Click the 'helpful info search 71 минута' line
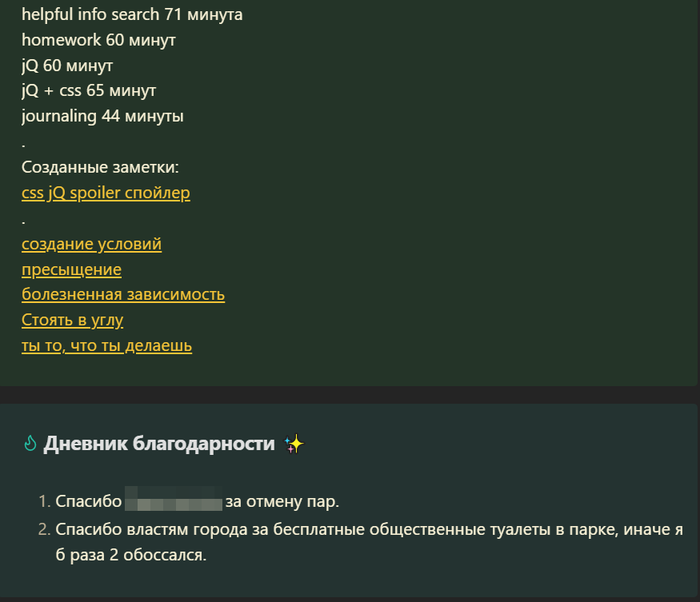The image size is (700, 602). pos(132,14)
